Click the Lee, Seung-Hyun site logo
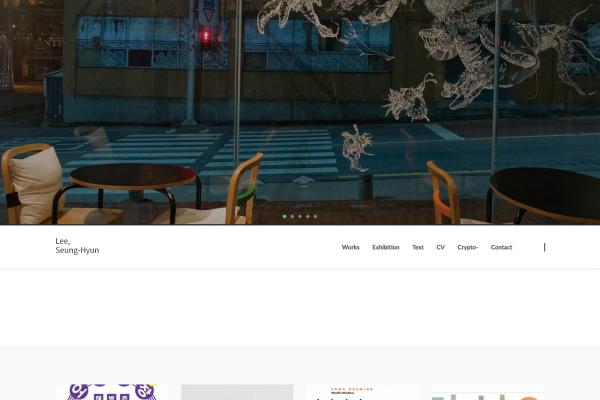This screenshot has height=400, width=600. (77, 246)
